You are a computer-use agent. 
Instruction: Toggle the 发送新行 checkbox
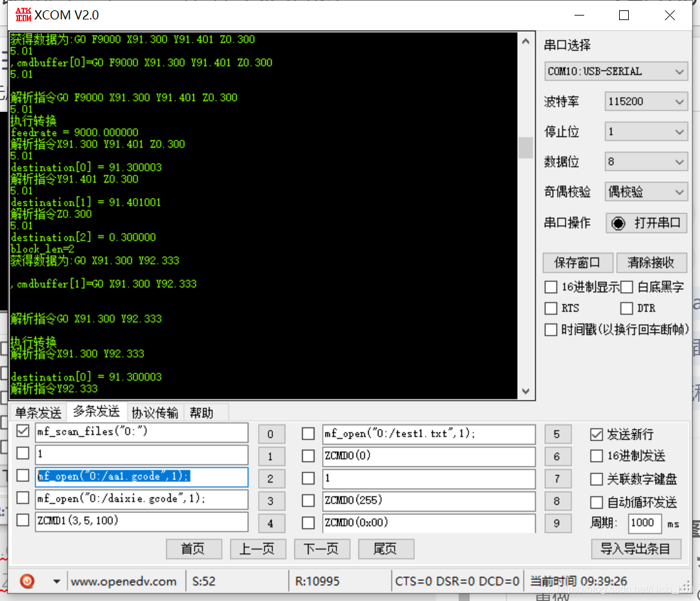596,434
